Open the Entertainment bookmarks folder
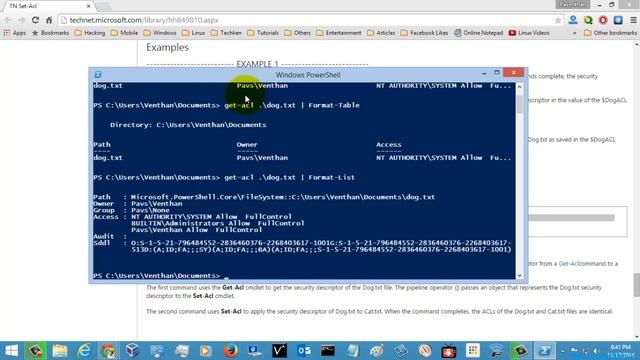The height and width of the screenshot is (360, 640). point(339,33)
